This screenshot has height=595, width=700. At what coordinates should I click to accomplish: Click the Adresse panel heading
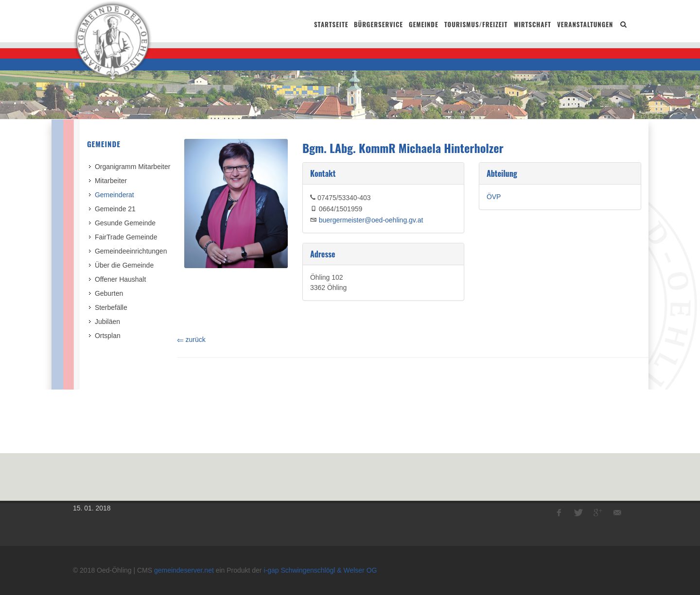tap(322, 254)
